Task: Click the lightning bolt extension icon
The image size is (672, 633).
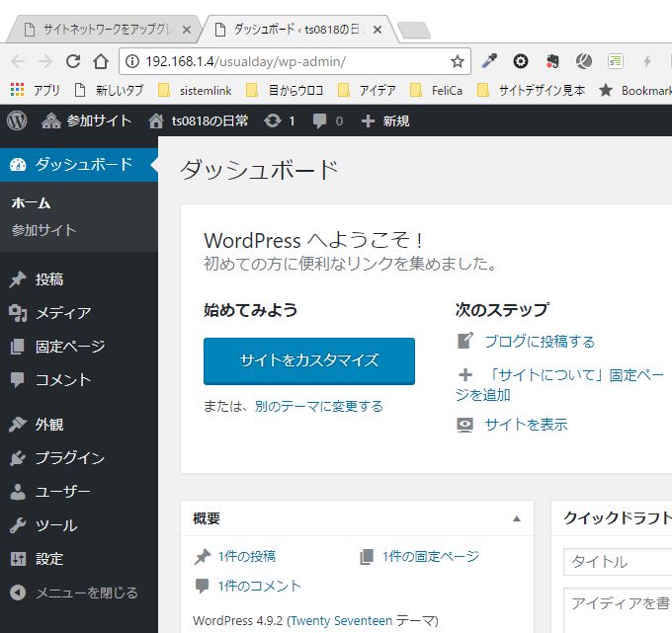Action: [x=647, y=61]
